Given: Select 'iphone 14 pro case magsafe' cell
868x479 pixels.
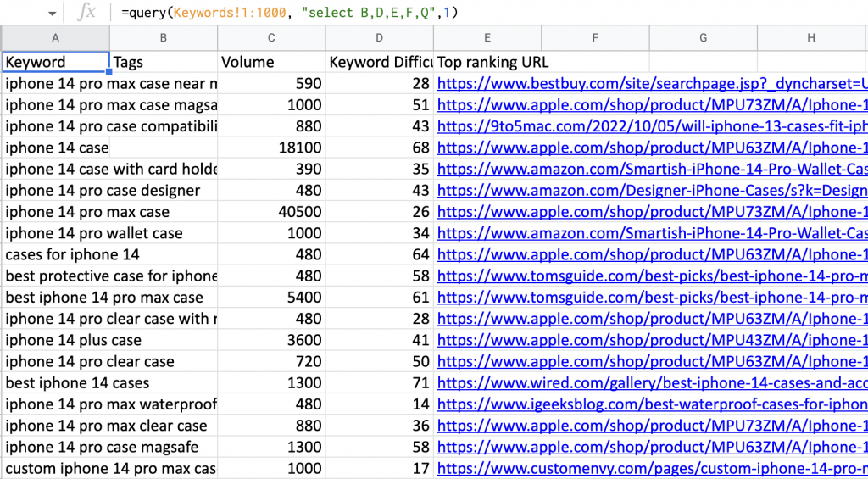Looking at the screenshot, I should (x=102, y=446).
